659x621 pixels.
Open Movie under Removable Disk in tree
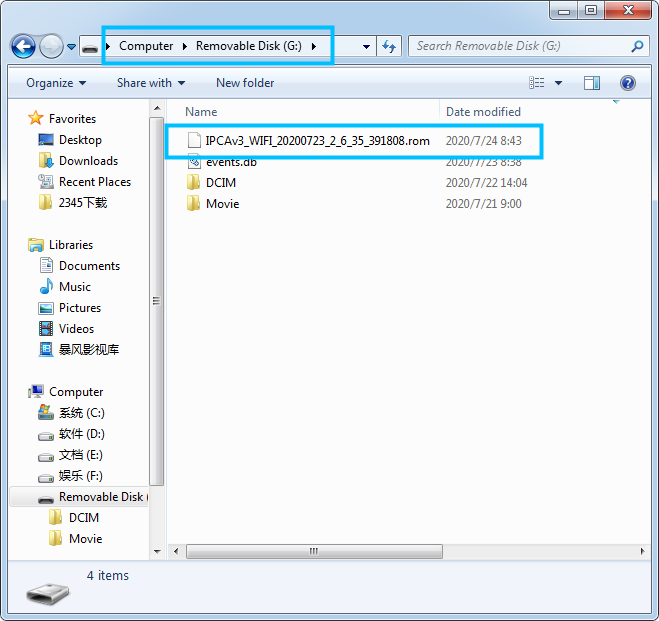point(85,539)
